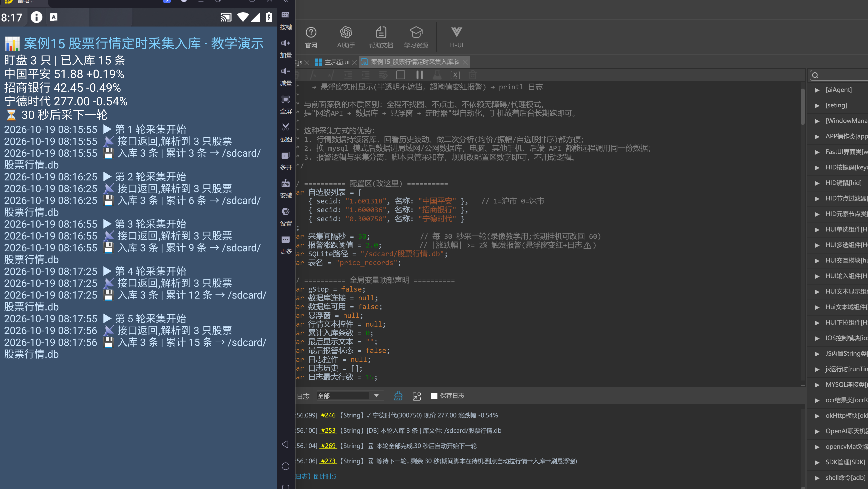
Task: Open the H-UI tool
Action: coord(456,37)
